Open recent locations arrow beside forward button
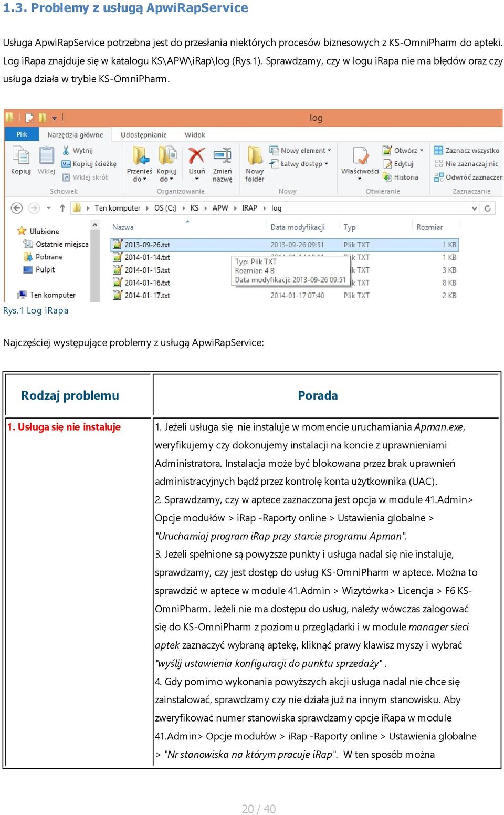The width and height of the screenshot is (504, 815). pyautogui.click(x=49, y=208)
